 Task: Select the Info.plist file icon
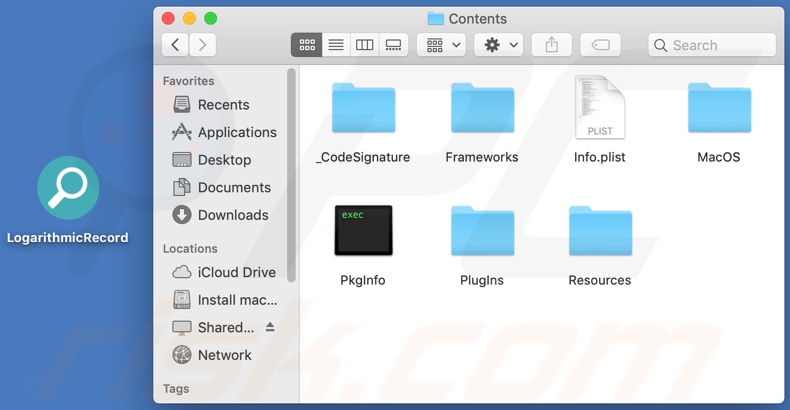[x=600, y=107]
